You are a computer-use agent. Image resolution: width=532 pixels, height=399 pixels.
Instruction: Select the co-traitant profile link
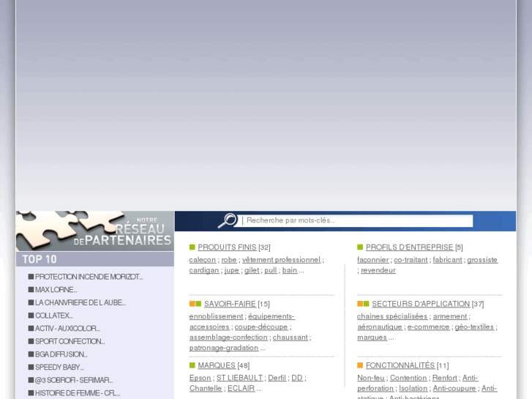[x=411, y=260]
